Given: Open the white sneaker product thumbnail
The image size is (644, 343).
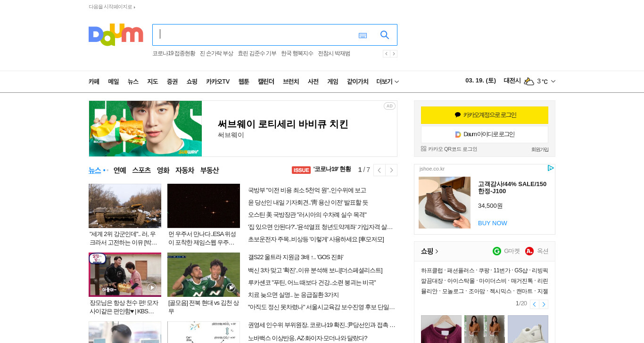Looking at the screenshot, I should pos(528,329).
